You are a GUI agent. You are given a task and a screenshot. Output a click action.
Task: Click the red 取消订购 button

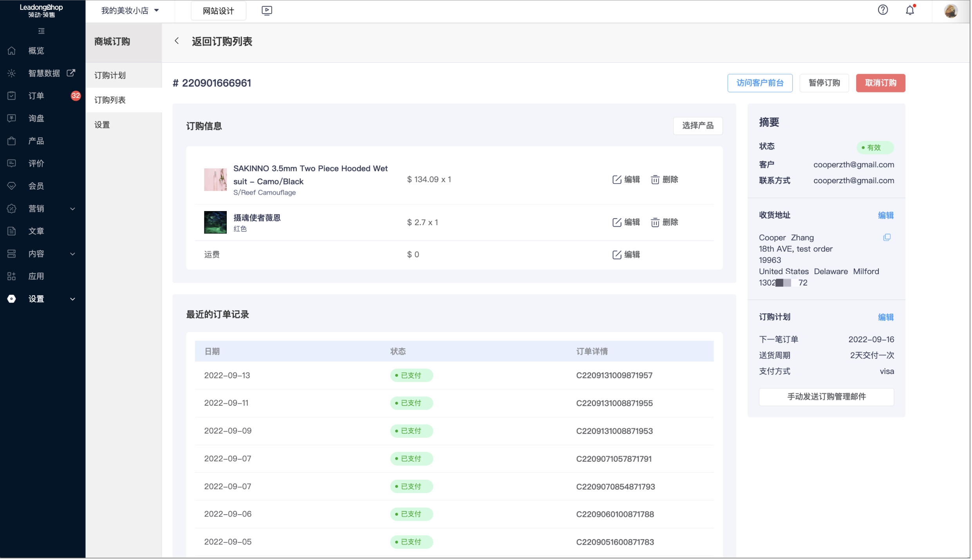(880, 83)
